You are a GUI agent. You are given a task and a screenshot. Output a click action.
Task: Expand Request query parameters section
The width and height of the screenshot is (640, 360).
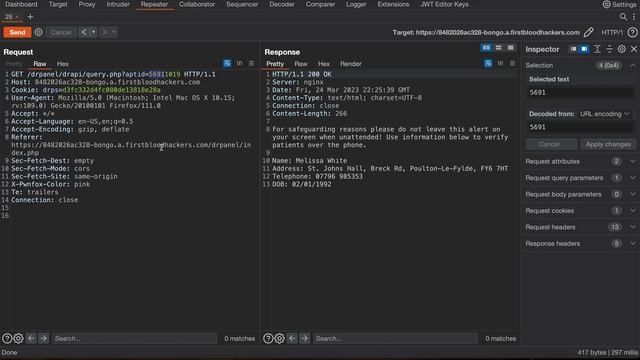pyautogui.click(x=580, y=178)
